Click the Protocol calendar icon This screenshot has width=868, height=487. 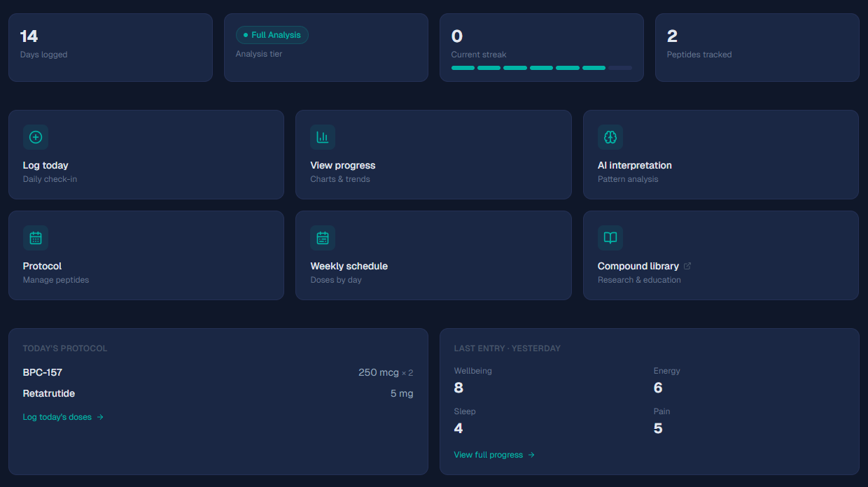click(36, 238)
